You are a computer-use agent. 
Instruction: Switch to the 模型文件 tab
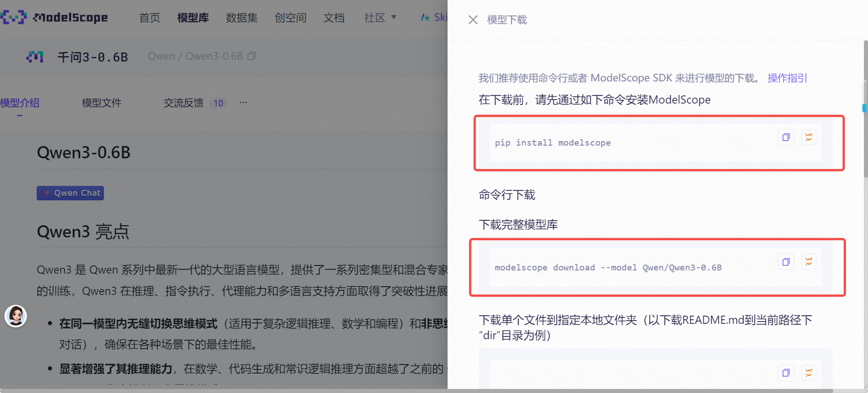(102, 103)
